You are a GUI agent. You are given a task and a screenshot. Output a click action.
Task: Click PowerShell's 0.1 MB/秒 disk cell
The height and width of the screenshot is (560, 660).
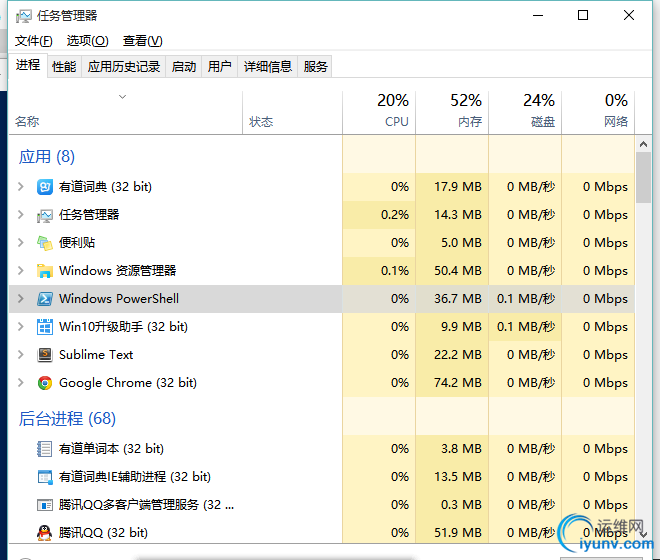pos(525,299)
